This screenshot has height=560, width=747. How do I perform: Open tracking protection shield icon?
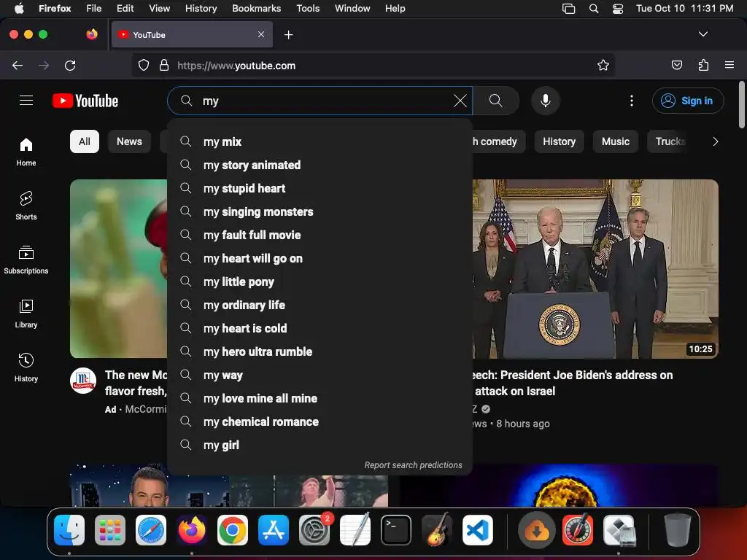pos(144,65)
